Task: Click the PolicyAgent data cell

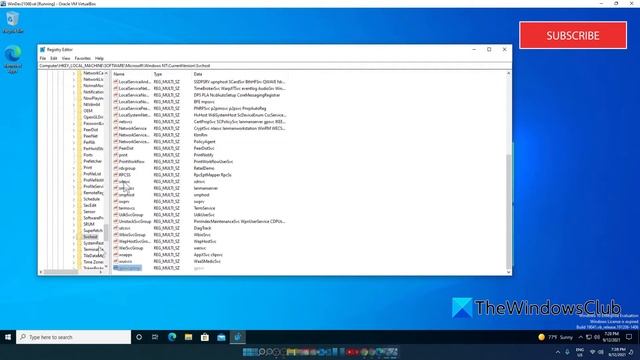Action: (204, 142)
